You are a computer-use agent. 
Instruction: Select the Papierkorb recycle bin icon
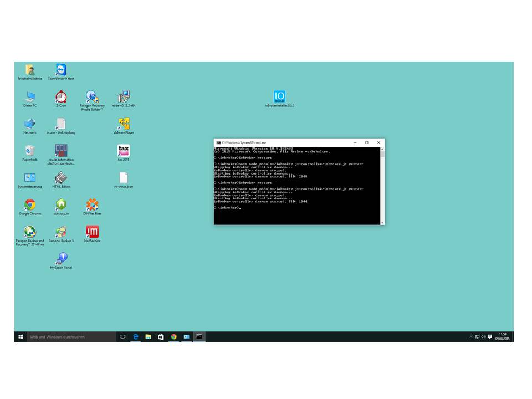(x=30, y=153)
